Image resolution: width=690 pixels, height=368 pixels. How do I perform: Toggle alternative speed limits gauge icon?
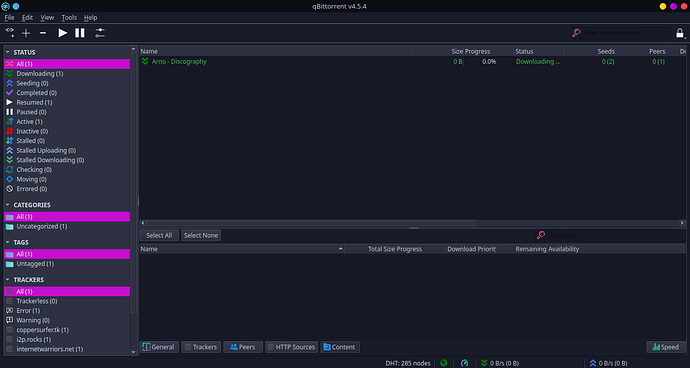[x=464, y=363]
